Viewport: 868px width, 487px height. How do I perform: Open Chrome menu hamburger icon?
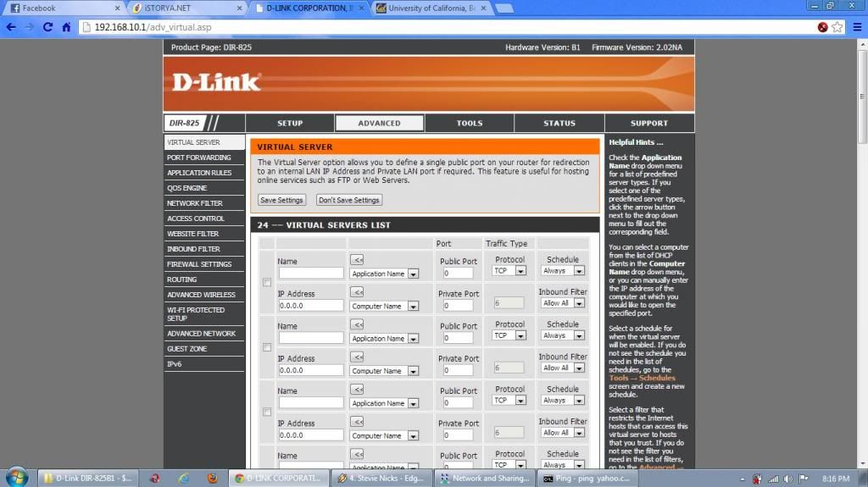coord(857,27)
